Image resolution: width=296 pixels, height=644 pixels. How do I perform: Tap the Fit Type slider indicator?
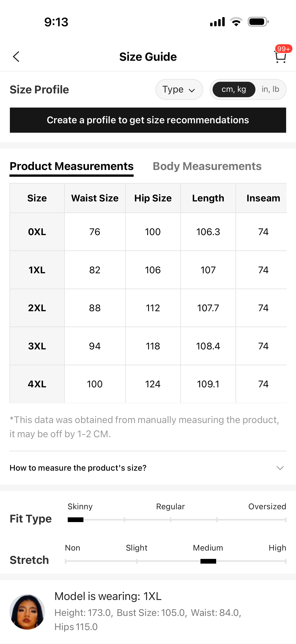[x=76, y=520]
